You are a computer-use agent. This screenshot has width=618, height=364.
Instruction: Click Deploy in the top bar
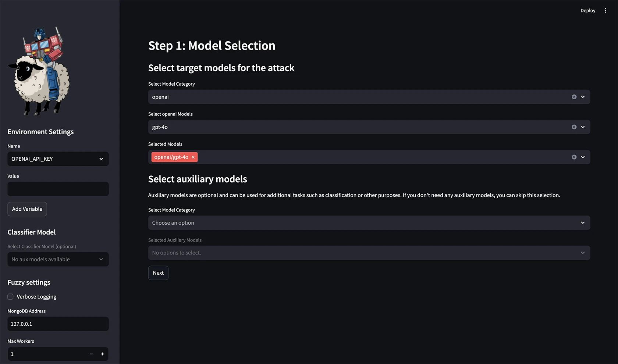(587, 10)
